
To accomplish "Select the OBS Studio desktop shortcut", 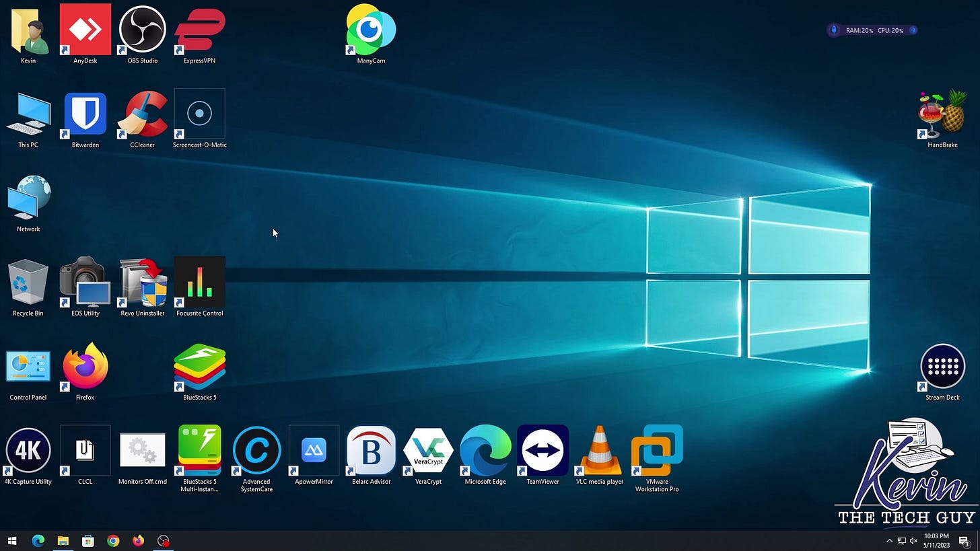I will tap(143, 34).
